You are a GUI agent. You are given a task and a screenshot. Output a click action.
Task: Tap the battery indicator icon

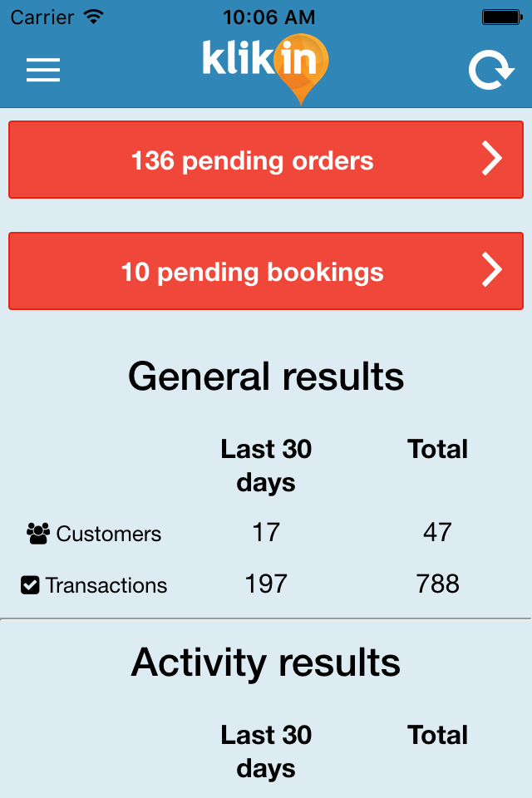coord(502,17)
